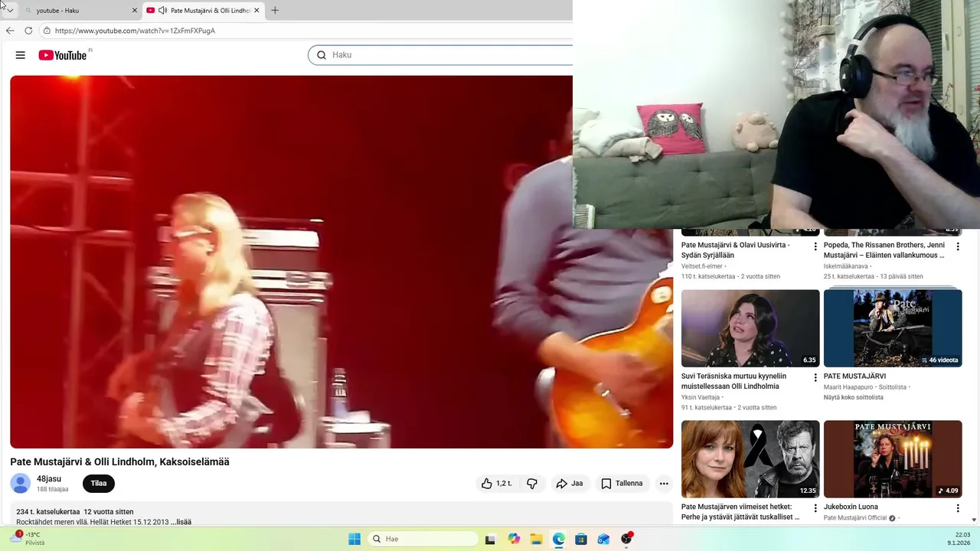Screen dimensions: 980x551
Task: Open the 48jasu channel avatar
Action: click(x=21, y=484)
